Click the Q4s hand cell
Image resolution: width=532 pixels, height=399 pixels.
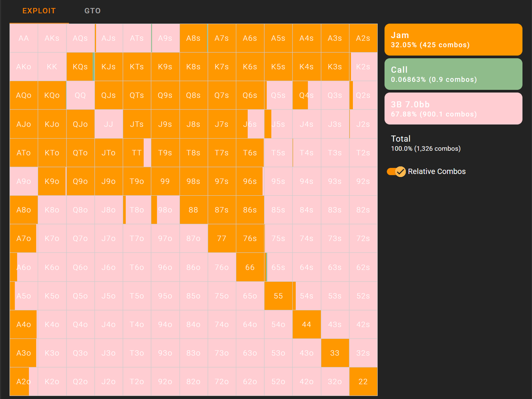click(306, 95)
